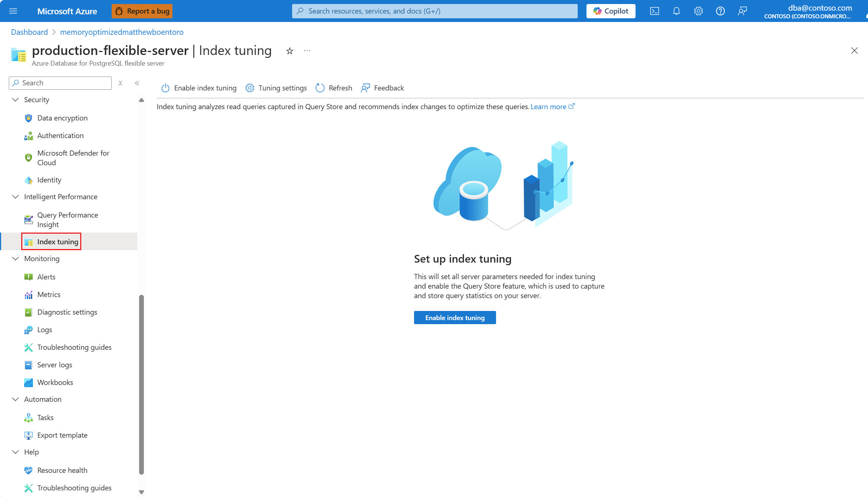The height and width of the screenshot is (497, 868).
Task: Click the Report a bug button
Action: coord(142,11)
